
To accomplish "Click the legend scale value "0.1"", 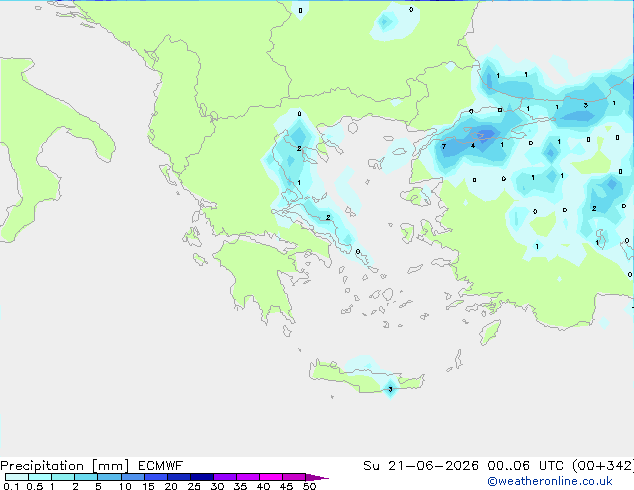I will click(x=11, y=486).
